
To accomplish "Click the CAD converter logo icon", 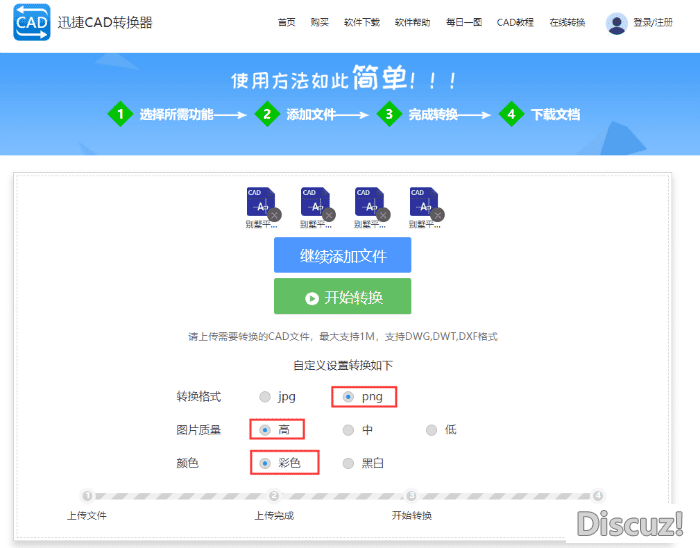I will pos(32,22).
